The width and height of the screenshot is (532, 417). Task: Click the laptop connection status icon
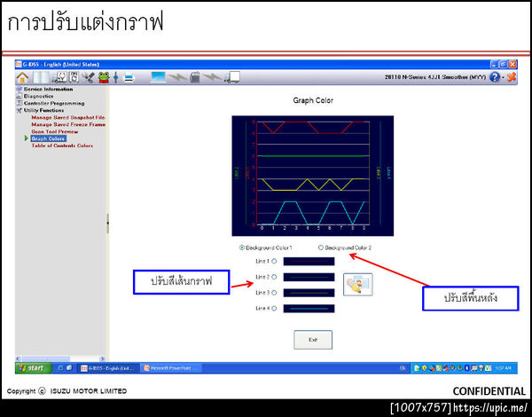[x=158, y=78]
